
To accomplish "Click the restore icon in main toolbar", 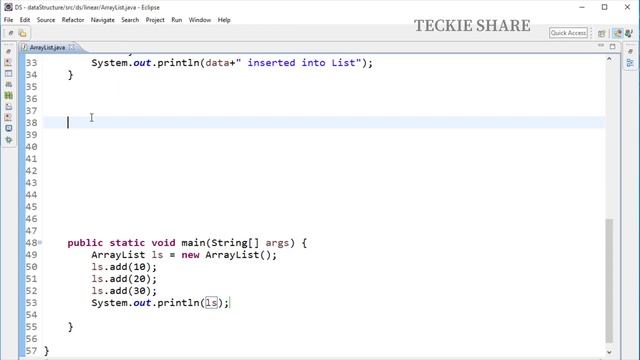I will point(11,33).
